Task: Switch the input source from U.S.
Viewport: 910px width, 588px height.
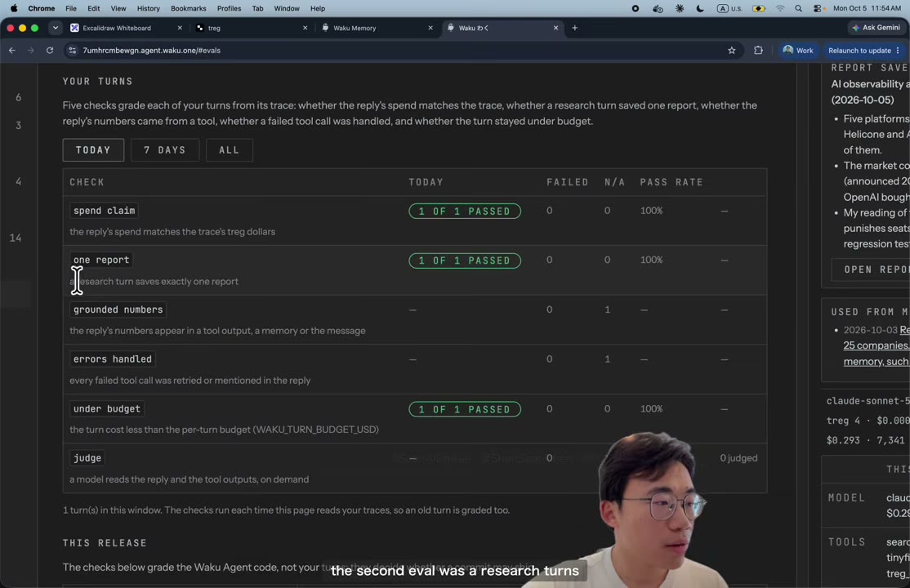Action: point(729,9)
